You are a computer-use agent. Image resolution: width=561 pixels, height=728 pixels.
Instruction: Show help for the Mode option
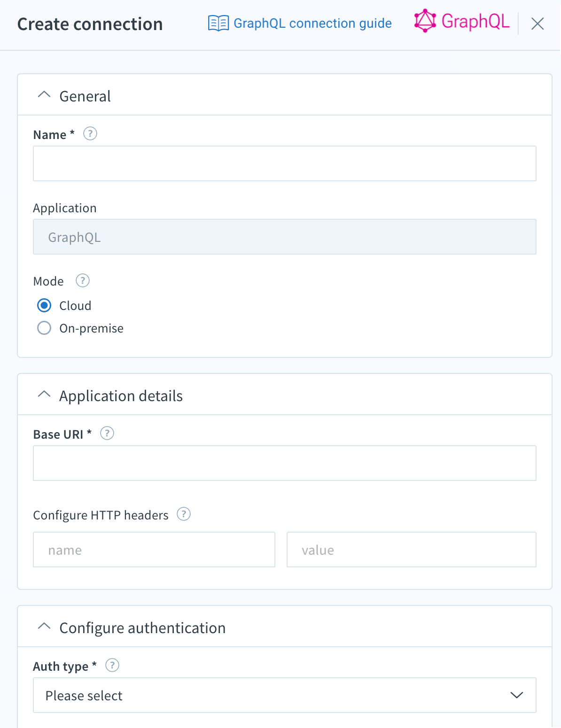[x=83, y=280]
